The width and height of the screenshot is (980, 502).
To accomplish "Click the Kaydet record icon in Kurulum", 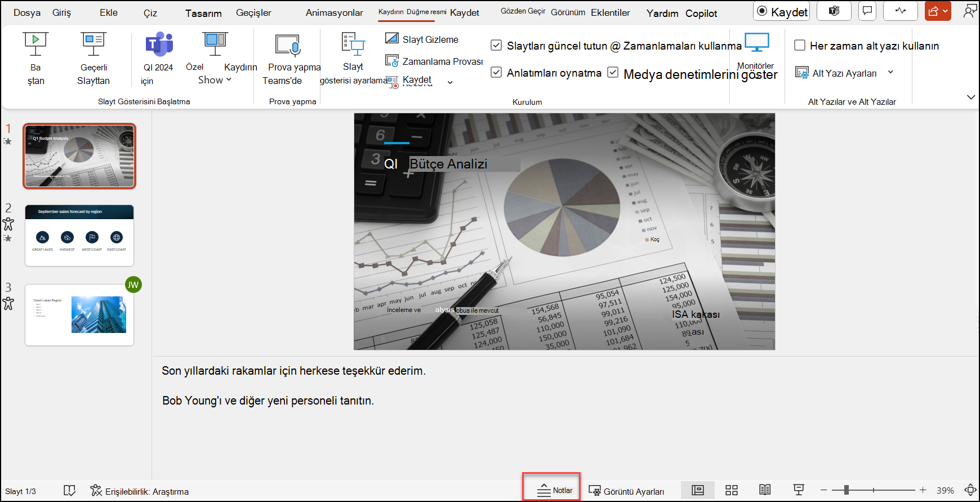I will (x=392, y=82).
